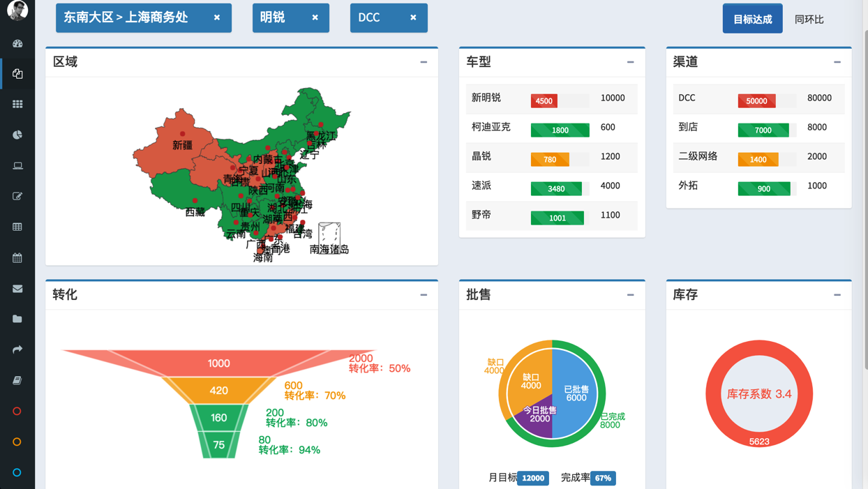Collapse the 区域 panel
The image size is (868, 489).
[424, 62]
